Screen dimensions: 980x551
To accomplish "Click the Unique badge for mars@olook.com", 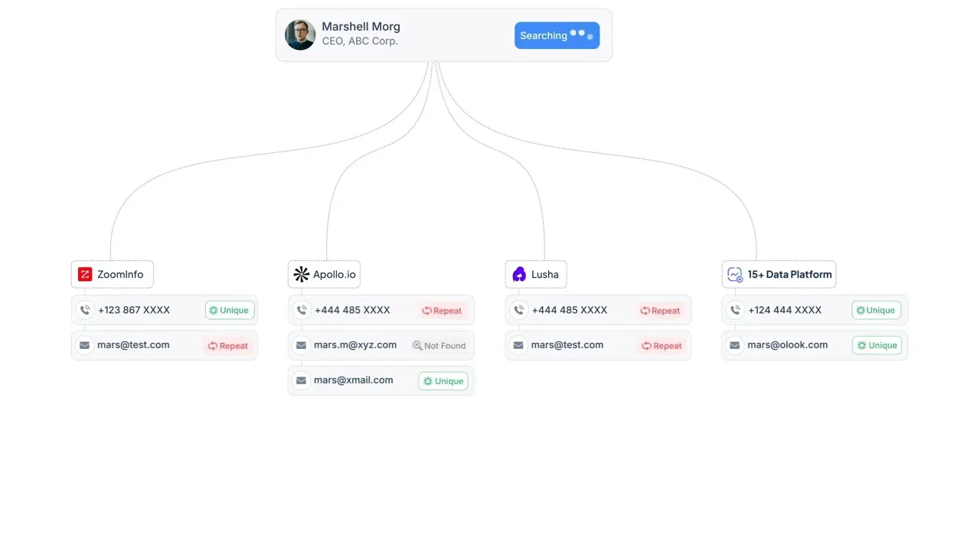I will [x=877, y=345].
